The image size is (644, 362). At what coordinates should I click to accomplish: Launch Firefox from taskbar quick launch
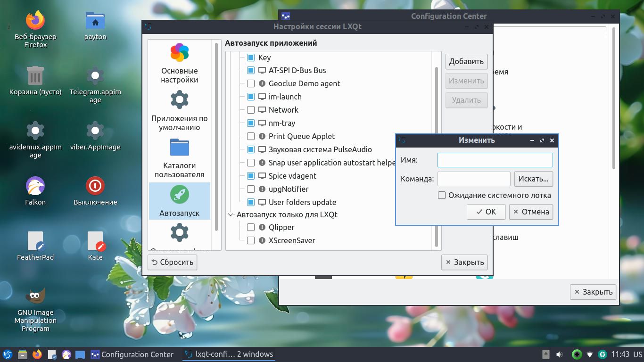point(37,354)
